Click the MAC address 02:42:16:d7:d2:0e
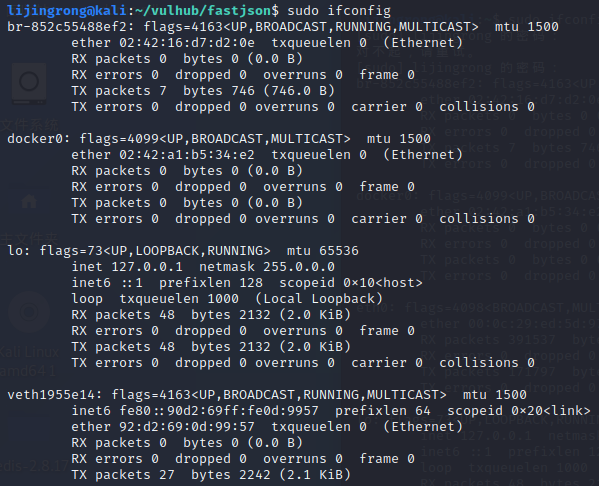The image size is (599, 486). pos(186,43)
